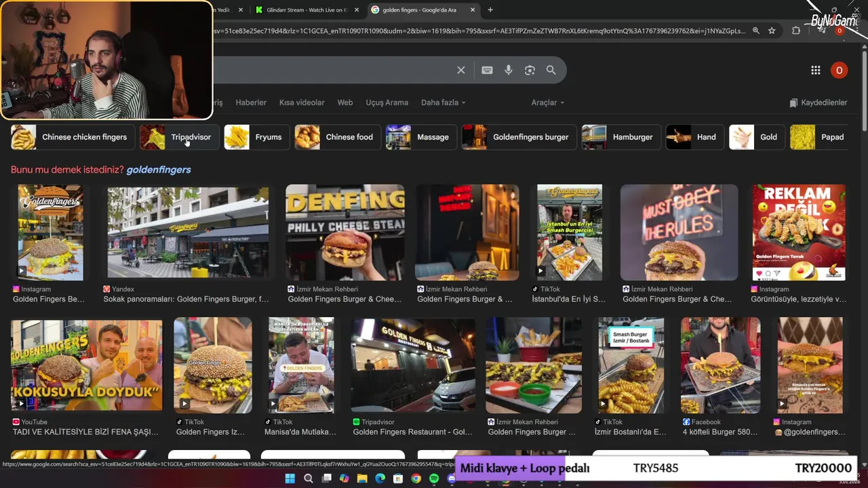
Task: Select the Chinese chicken fingers chip
Action: point(73,137)
